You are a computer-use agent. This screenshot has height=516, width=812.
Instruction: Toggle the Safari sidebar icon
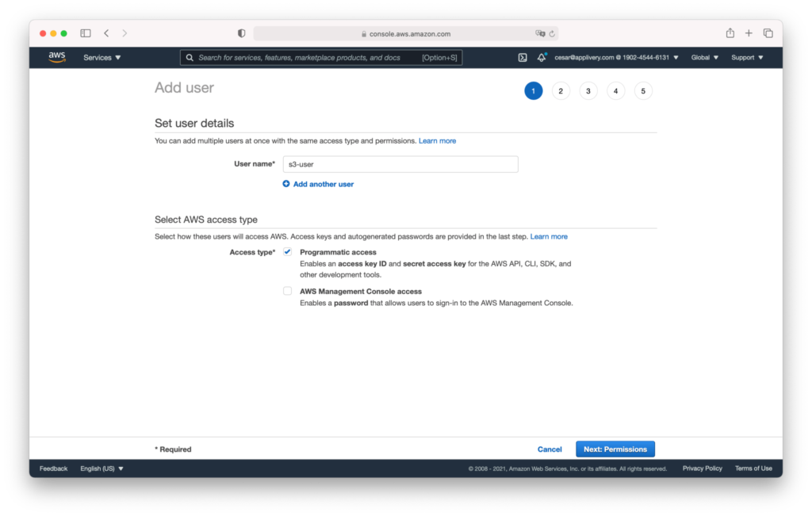click(x=85, y=32)
